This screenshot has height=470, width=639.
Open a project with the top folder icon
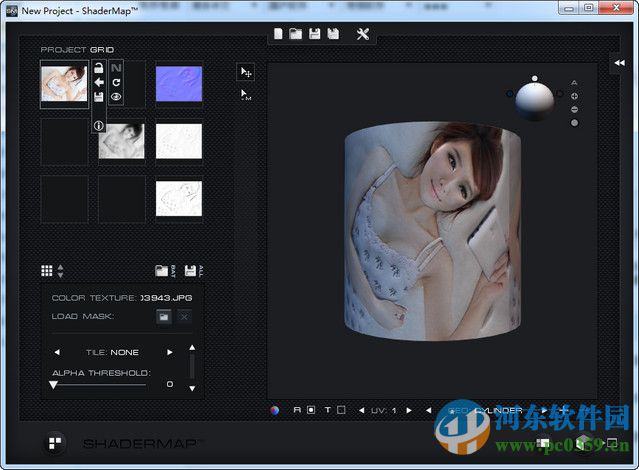[x=295, y=34]
